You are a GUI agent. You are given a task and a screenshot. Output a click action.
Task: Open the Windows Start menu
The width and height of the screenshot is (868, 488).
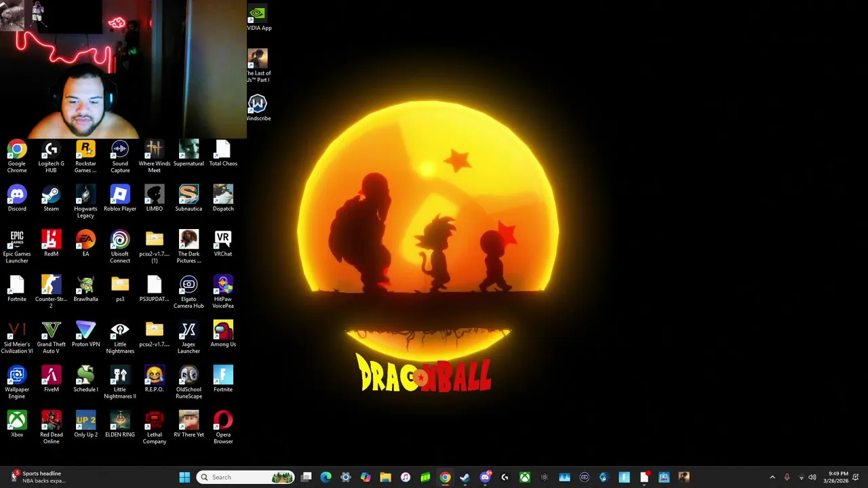pyautogui.click(x=184, y=477)
